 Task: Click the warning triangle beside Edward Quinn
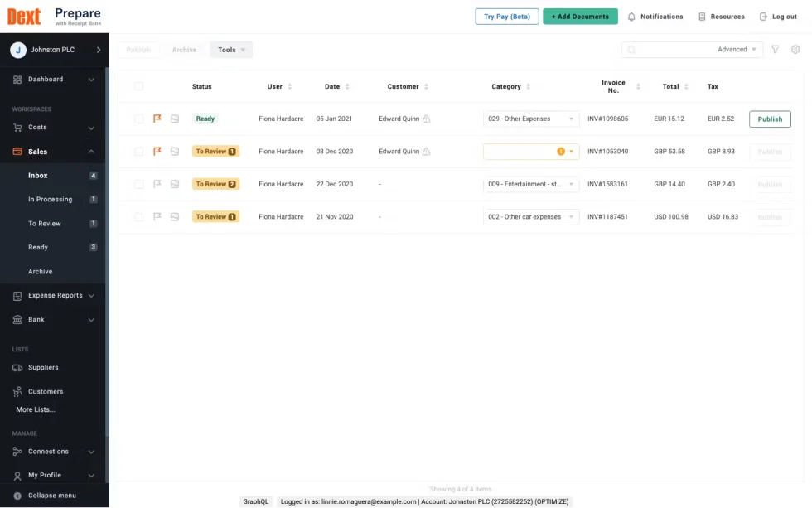point(428,118)
